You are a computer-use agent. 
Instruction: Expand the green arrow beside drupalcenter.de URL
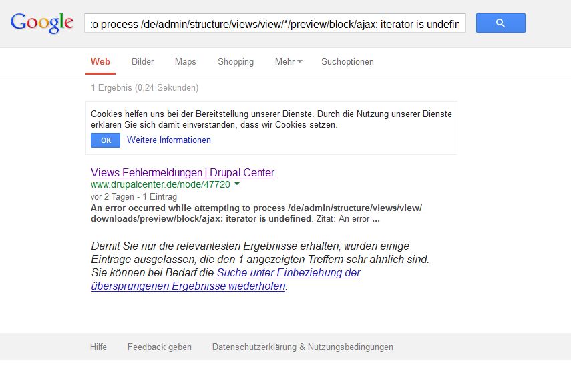(x=237, y=184)
